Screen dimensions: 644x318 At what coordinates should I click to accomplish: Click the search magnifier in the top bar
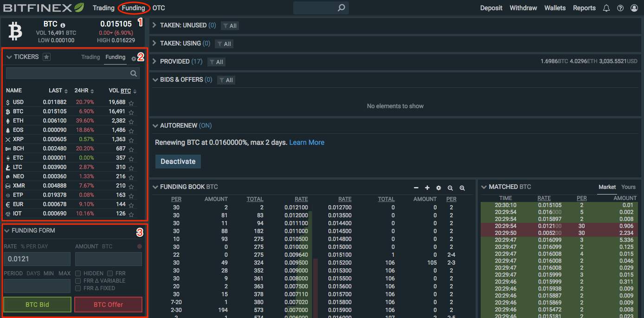(x=341, y=8)
